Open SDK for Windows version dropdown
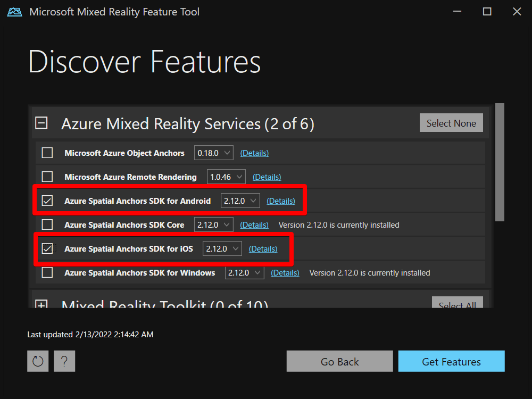The width and height of the screenshot is (532, 399). click(245, 272)
